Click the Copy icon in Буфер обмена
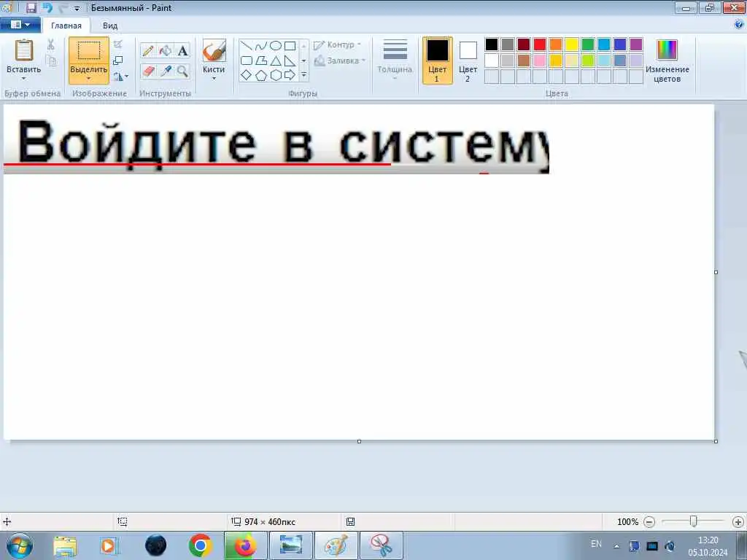The image size is (747, 560). [50, 61]
